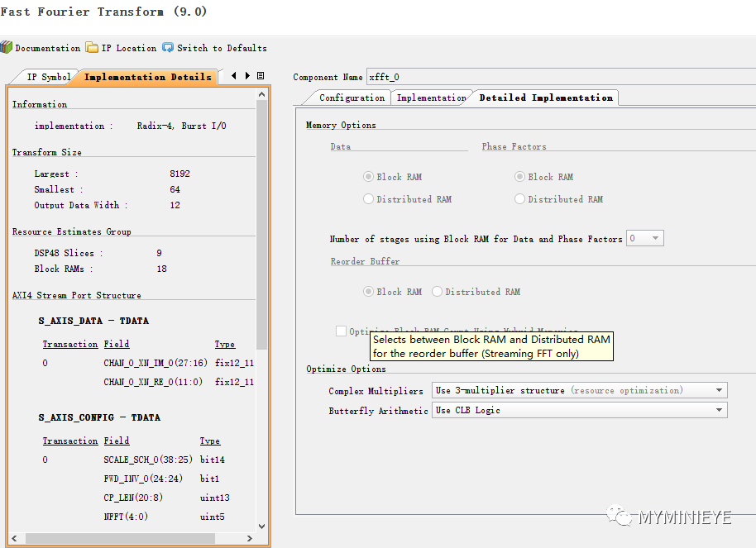This screenshot has width=756, height=548.
Task: Click the CHAN_0_XN_RE_0(11:0) field
Action: [153, 382]
